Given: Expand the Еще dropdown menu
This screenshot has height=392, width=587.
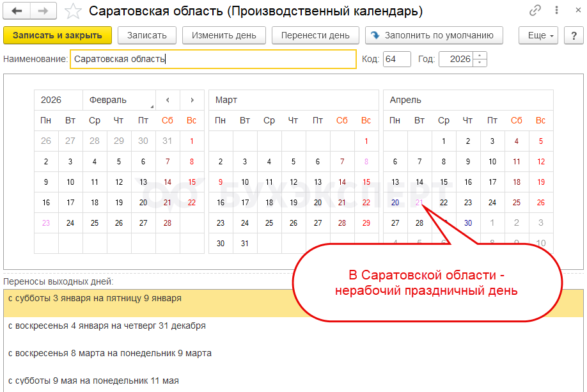Looking at the screenshot, I should click(540, 35).
